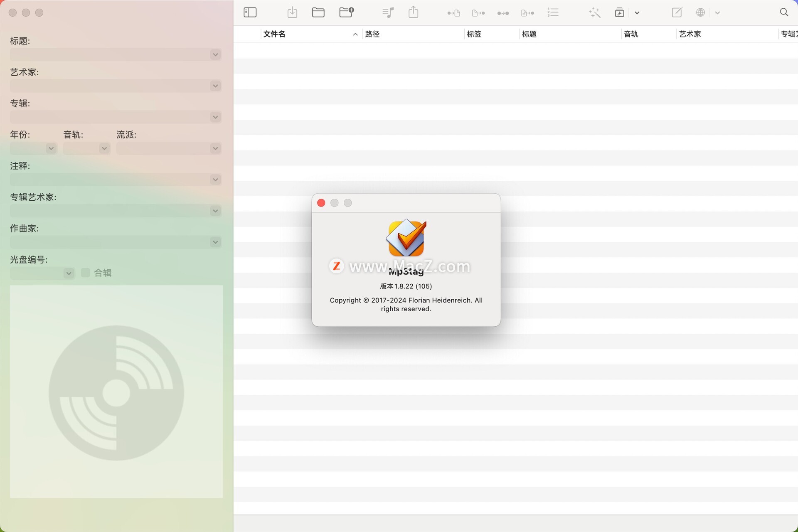Toggle the sidebar panel icon
798x532 pixels.
[x=250, y=12]
